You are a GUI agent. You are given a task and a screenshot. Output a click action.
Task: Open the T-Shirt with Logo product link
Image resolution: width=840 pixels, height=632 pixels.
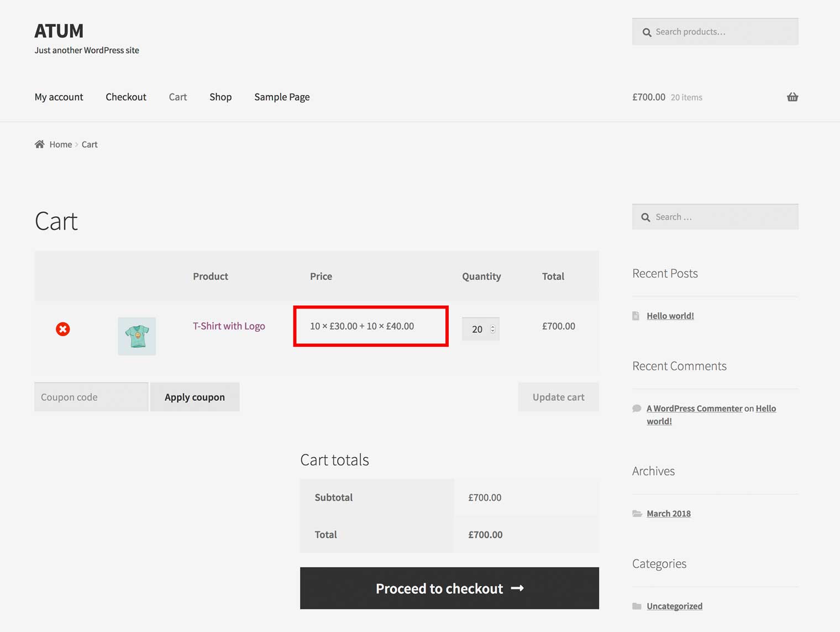pyautogui.click(x=229, y=326)
